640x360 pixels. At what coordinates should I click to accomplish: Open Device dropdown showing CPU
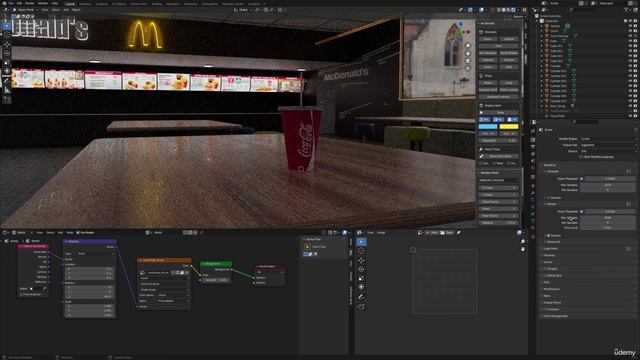608,151
